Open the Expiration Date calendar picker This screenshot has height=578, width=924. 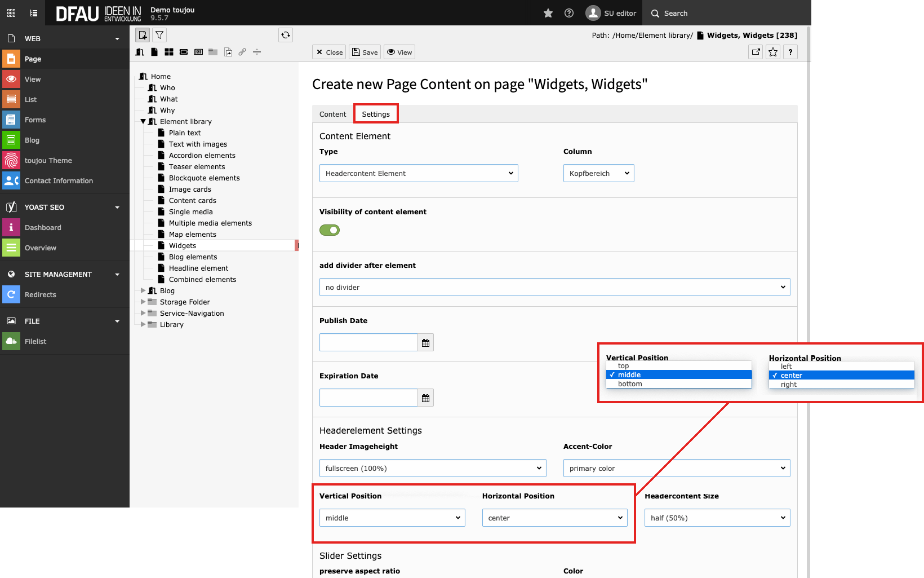425,398
